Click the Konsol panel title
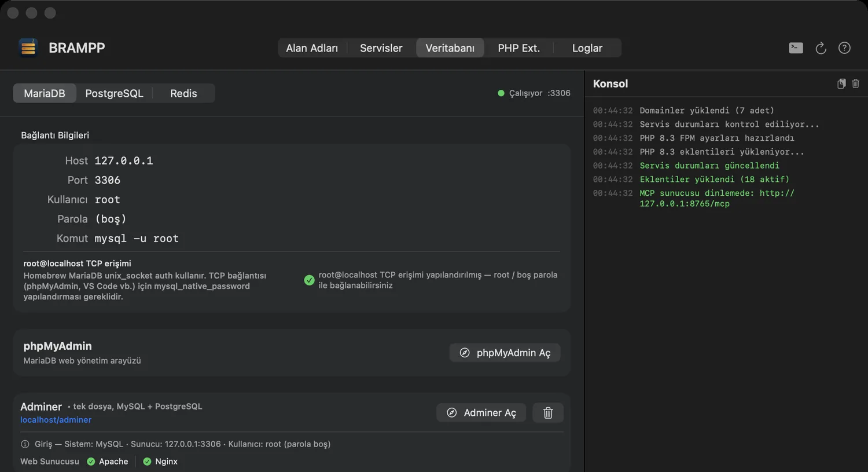868x472 pixels. [x=610, y=83]
